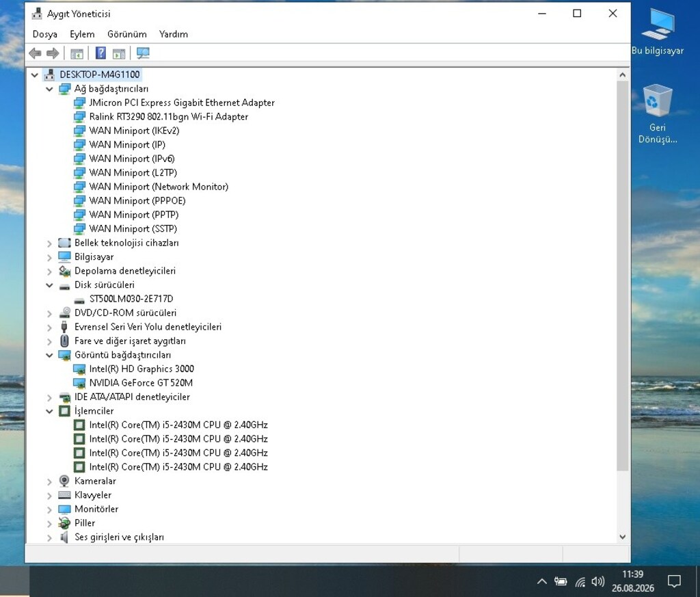Click the Fare mouse category icon
The width and height of the screenshot is (700, 597).
coord(64,341)
